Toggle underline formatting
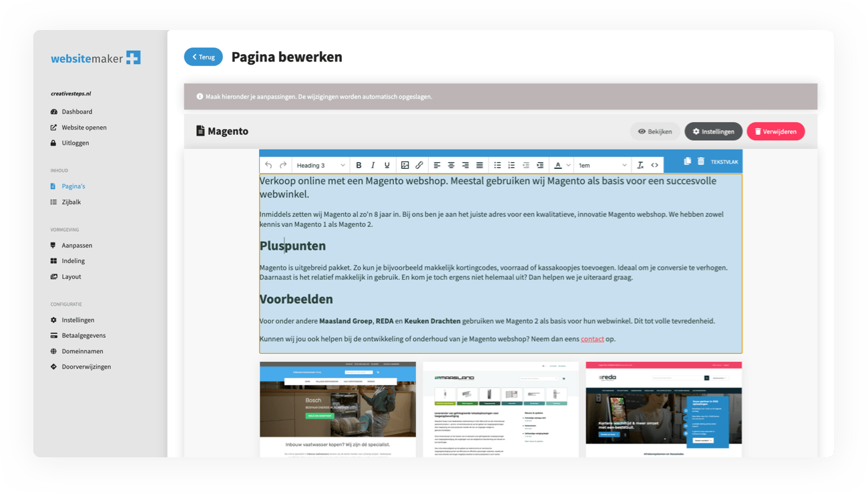Viewport: 868px width, 494px height. coord(387,165)
